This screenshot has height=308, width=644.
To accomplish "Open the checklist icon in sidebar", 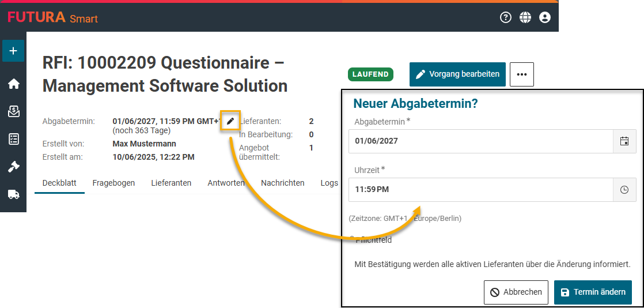I will tap(13, 139).
